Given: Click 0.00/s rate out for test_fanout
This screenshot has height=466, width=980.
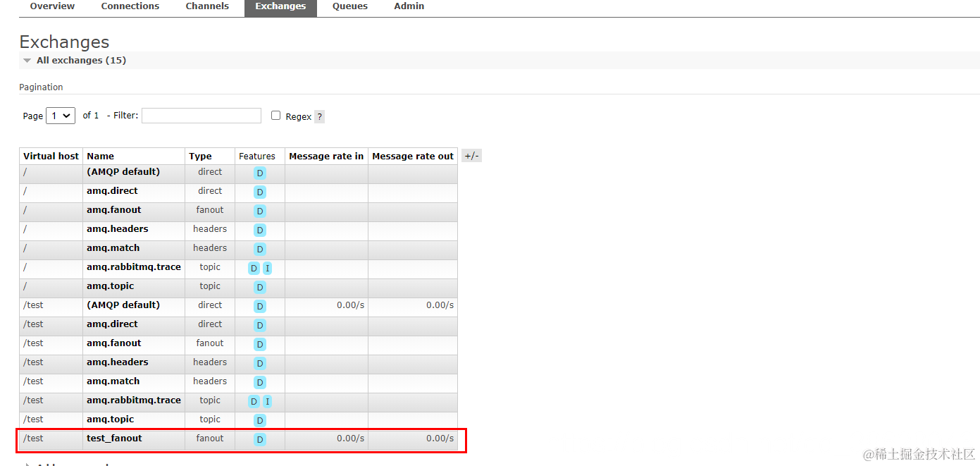Looking at the screenshot, I should pos(440,439).
